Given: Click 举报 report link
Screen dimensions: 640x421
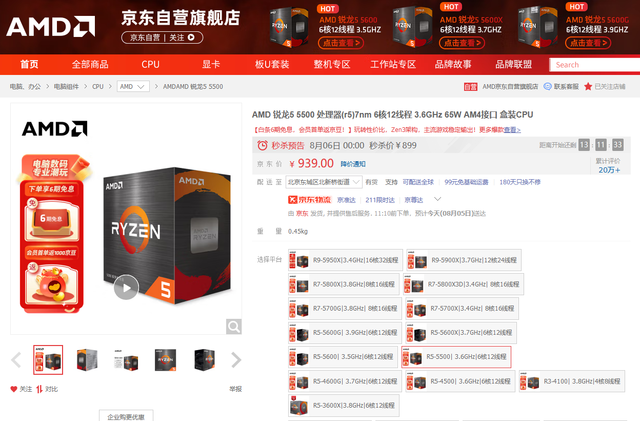Looking at the screenshot, I should click(236, 389).
